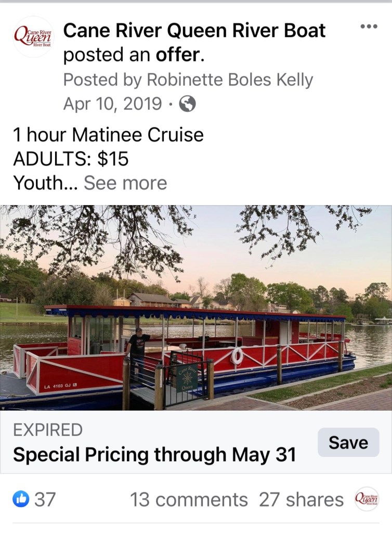Tap the Cane River Queen page profile picture
The width and height of the screenshot is (392, 533).
[x=33, y=36]
